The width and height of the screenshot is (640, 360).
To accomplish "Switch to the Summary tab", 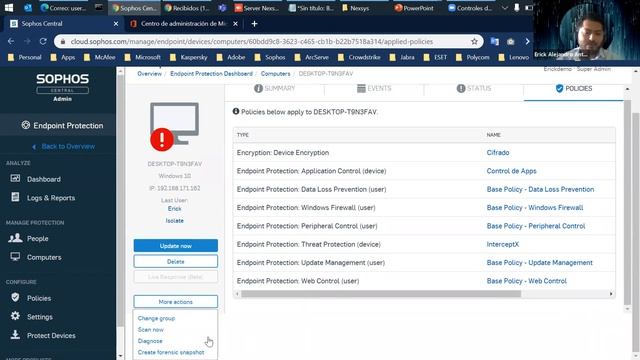I will pyautogui.click(x=274, y=88).
